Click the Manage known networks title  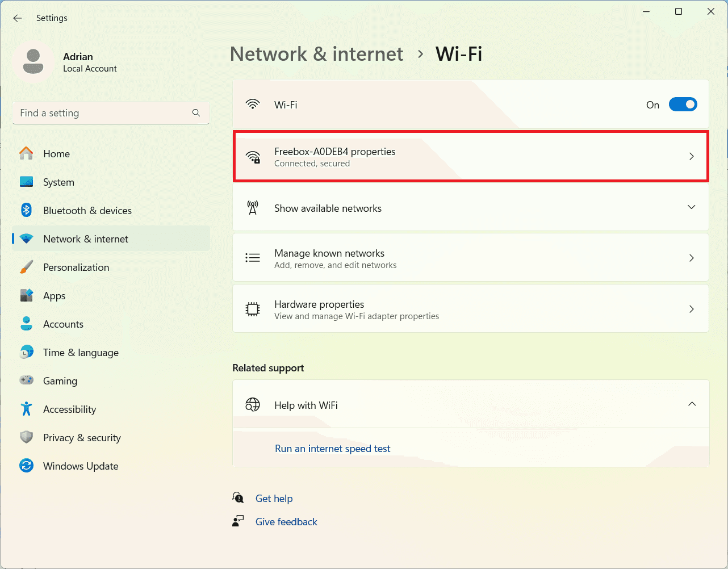click(329, 253)
